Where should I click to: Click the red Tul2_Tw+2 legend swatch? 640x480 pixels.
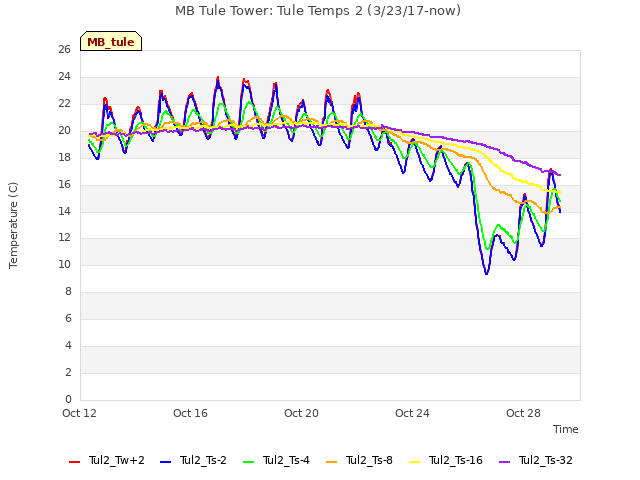point(74,462)
